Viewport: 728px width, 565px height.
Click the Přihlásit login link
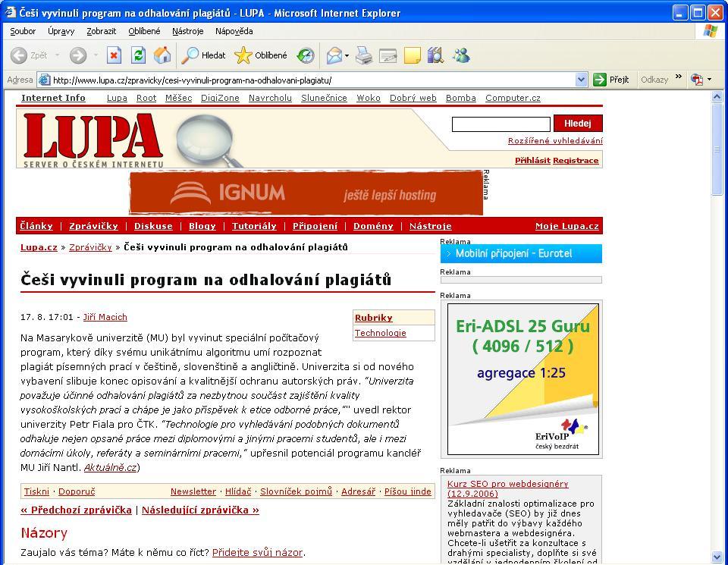point(532,160)
